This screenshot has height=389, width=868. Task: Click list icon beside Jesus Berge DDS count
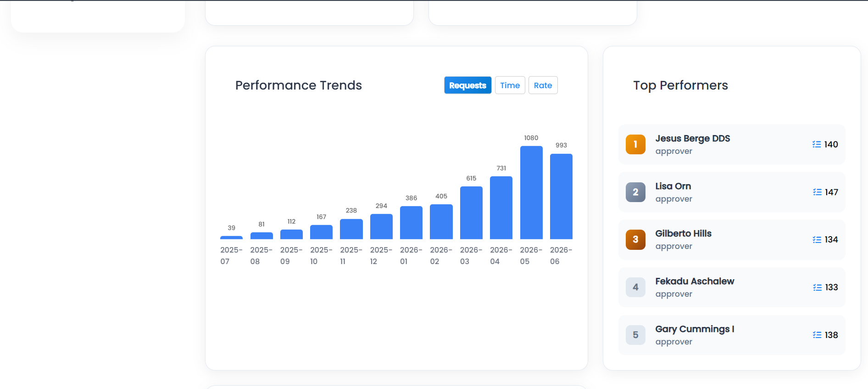817,144
